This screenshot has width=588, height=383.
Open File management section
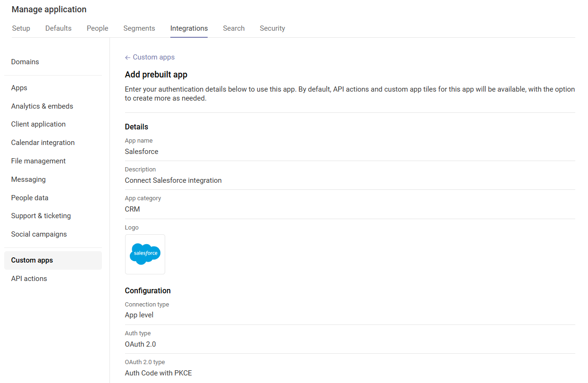pyautogui.click(x=38, y=161)
